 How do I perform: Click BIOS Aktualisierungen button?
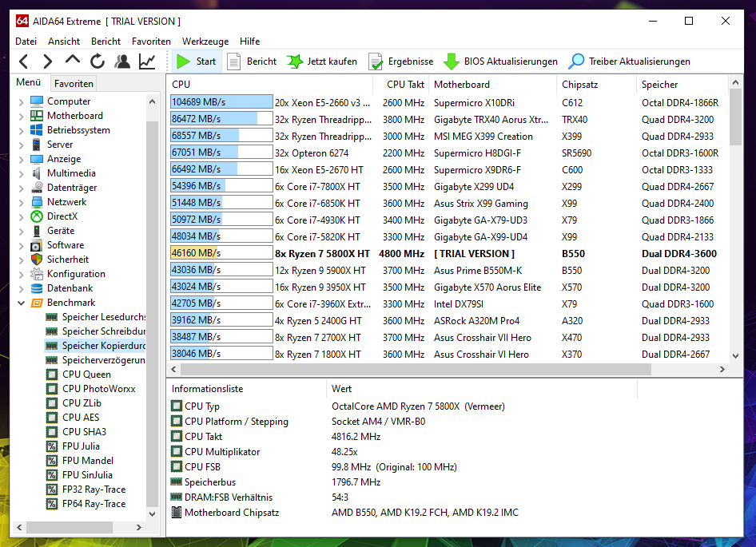500,61
